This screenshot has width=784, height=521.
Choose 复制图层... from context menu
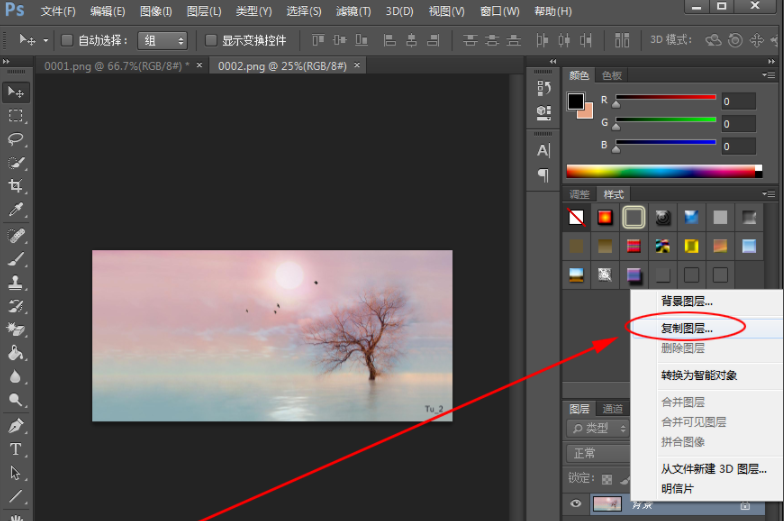coord(686,327)
